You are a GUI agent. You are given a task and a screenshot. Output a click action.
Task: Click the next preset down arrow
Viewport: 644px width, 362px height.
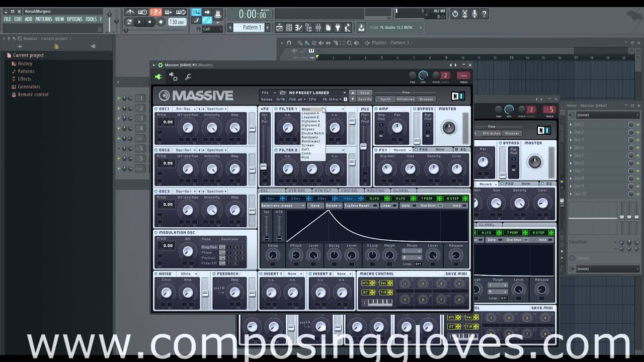[x=353, y=99]
